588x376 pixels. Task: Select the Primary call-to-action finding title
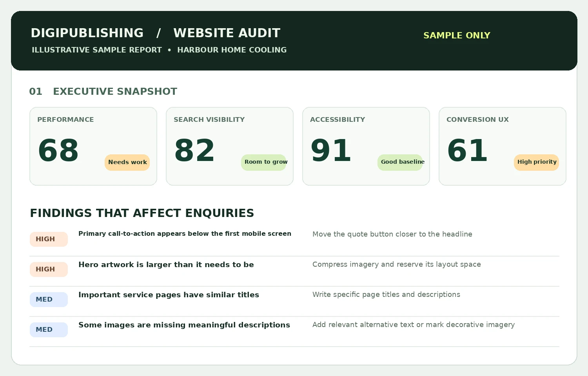[x=185, y=234]
